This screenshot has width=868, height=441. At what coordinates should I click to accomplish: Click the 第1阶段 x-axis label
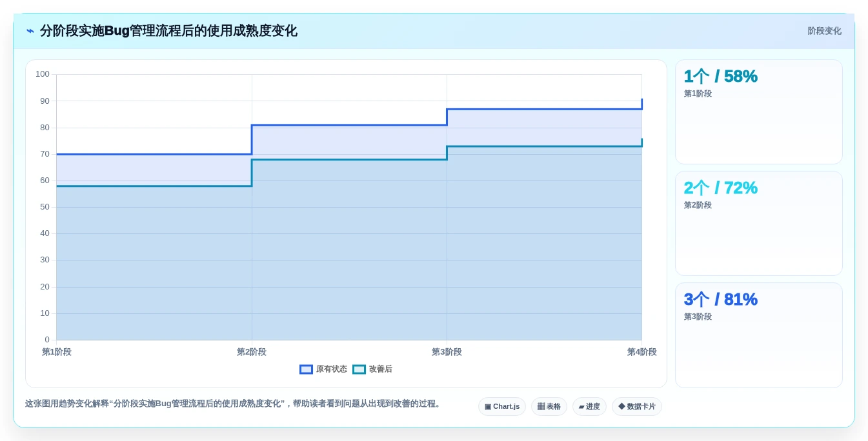[x=57, y=352]
